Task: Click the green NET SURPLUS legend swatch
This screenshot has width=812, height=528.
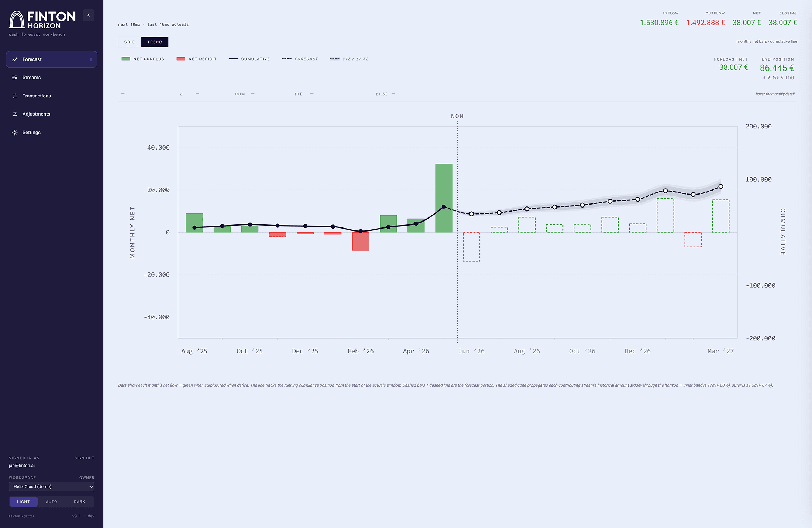Action: point(126,59)
